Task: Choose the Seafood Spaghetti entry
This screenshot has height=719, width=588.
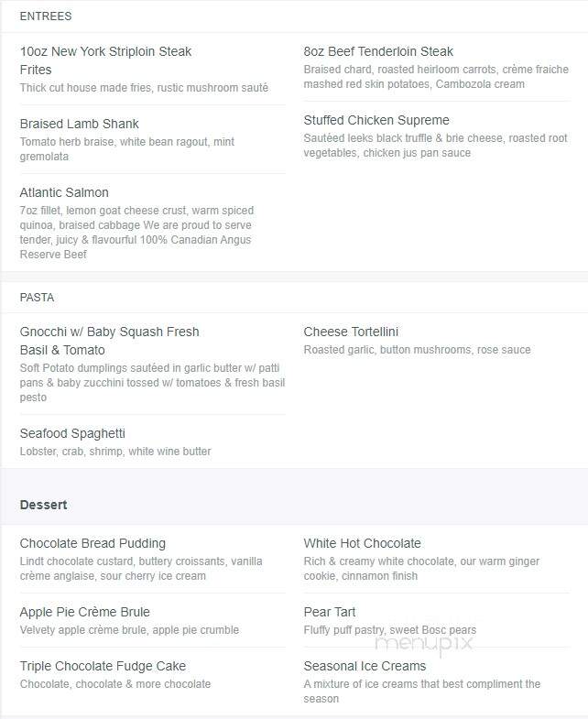Action: 72,433
